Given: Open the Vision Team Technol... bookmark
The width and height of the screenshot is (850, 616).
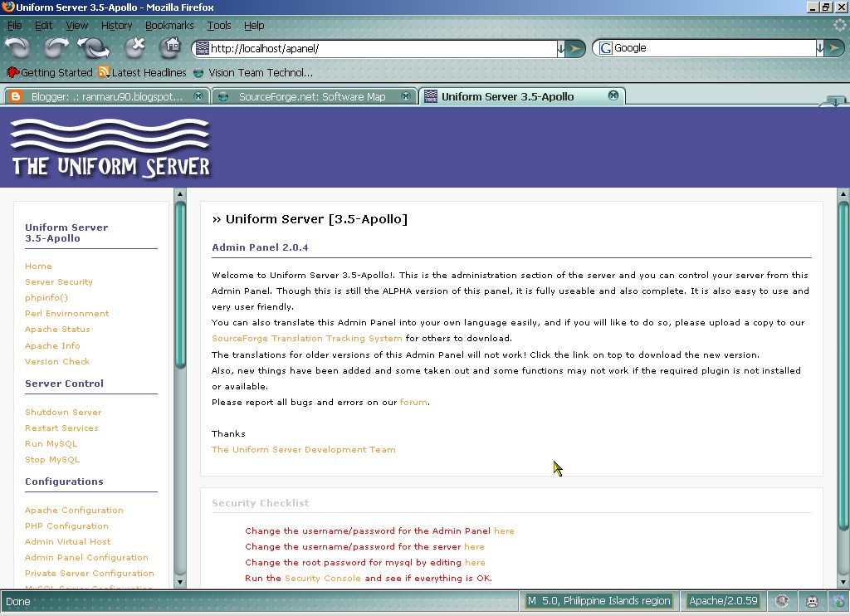Looking at the screenshot, I should click(x=253, y=72).
